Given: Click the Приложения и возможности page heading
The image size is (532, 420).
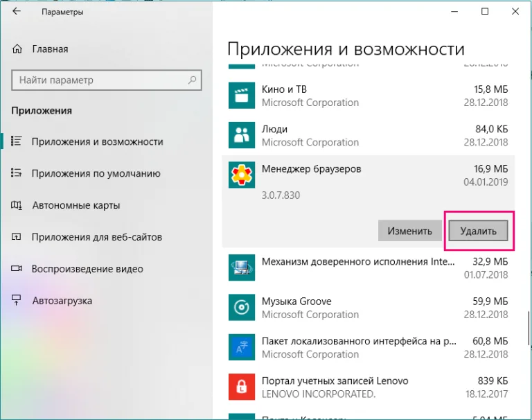Looking at the screenshot, I should 346,50.
